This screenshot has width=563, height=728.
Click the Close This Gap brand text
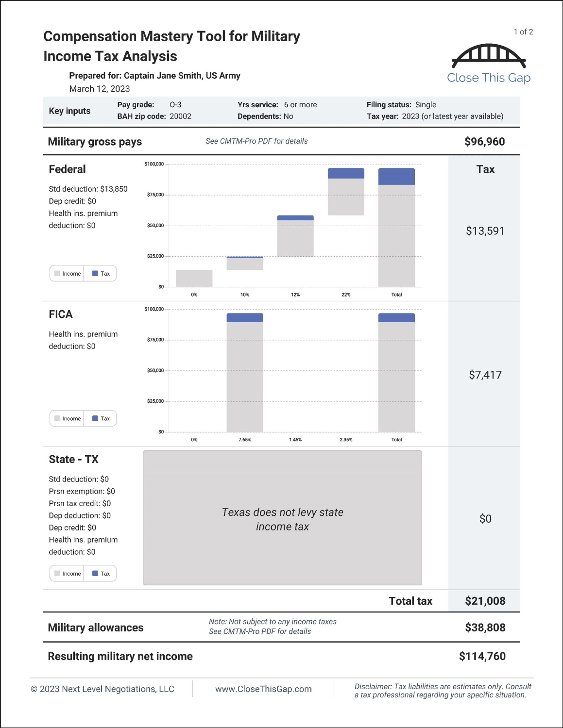click(489, 78)
